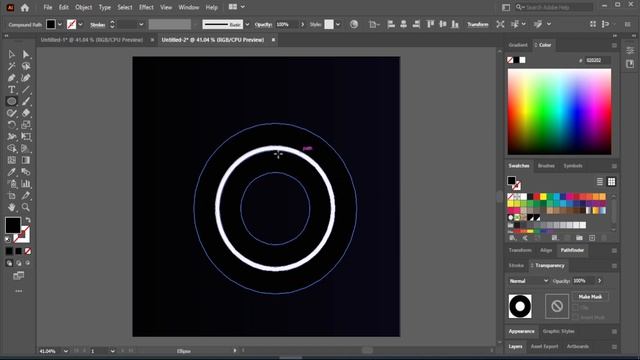640x360 pixels.
Task: Open the Normal blending mode dropdown
Action: pyautogui.click(x=529, y=281)
